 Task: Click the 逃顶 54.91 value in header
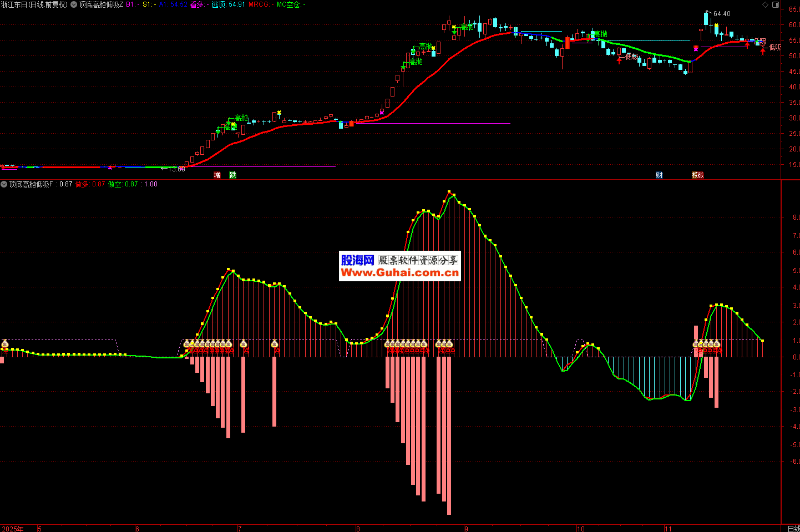tap(228, 4)
